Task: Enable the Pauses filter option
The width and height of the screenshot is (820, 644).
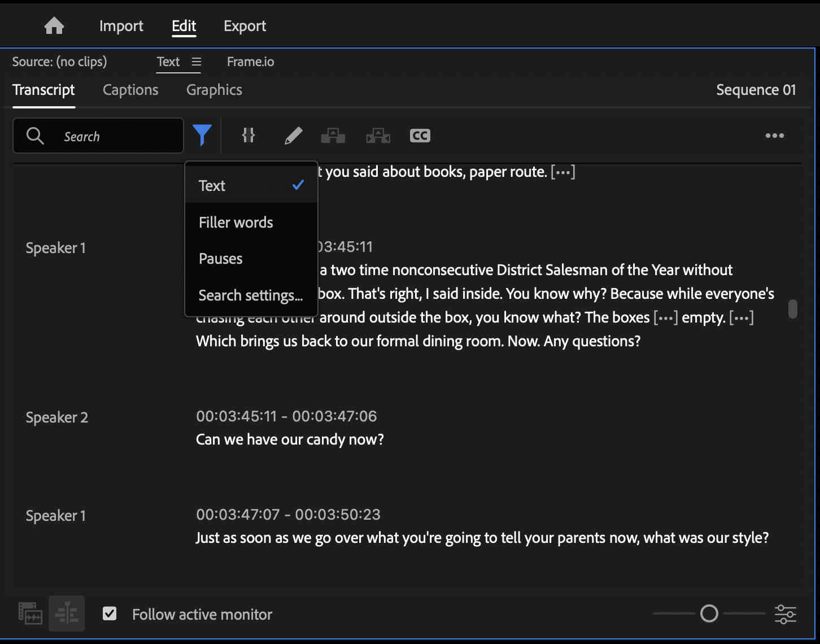Action: click(220, 258)
